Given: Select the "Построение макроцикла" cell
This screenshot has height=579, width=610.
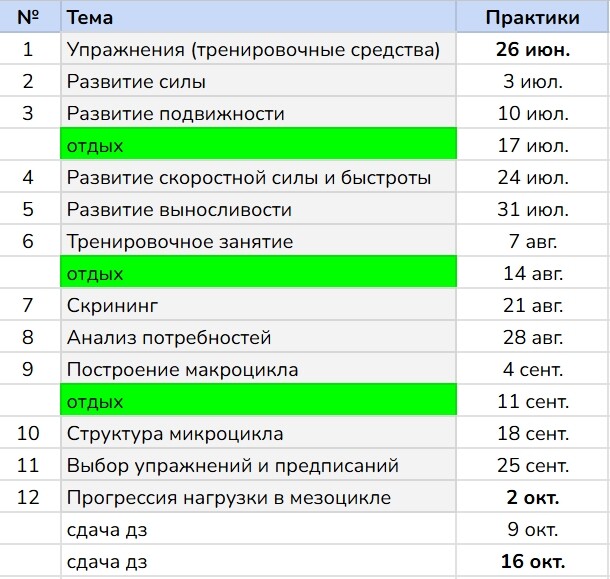Looking at the screenshot, I should (258, 370).
